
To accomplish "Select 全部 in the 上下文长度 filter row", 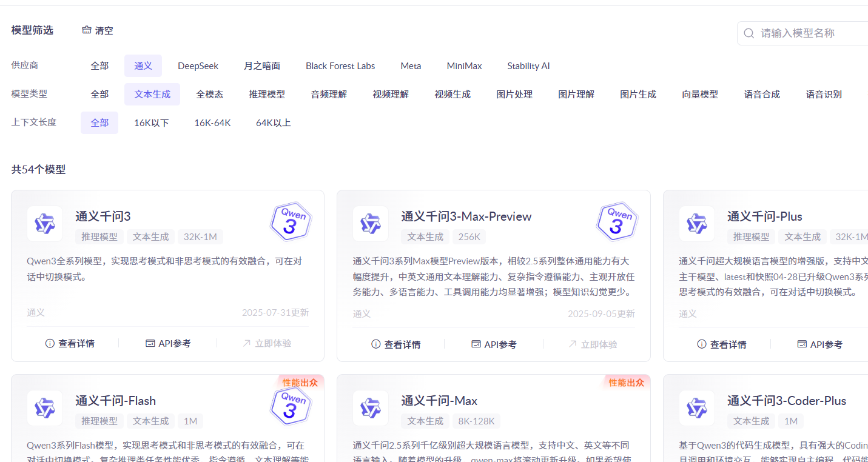I will [99, 122].
